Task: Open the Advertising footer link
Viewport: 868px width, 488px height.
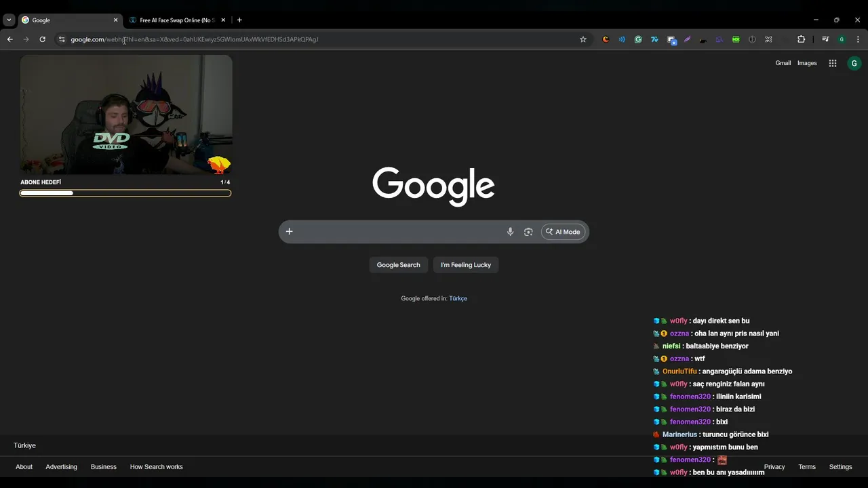Action: point(61,467)
